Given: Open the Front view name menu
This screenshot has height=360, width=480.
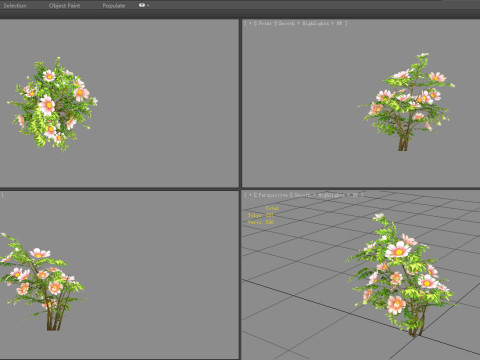Looking at the screenshot, I should coord(265,23).
